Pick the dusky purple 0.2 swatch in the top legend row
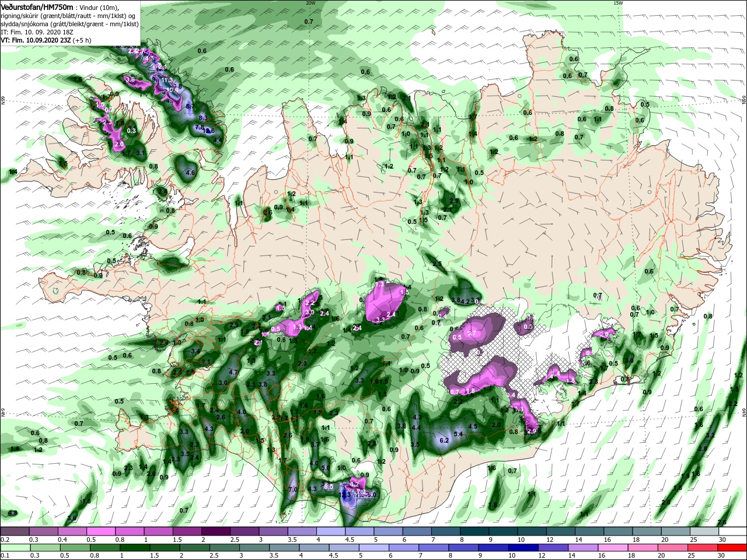747x560 pixels. click(x=15, y=531)
